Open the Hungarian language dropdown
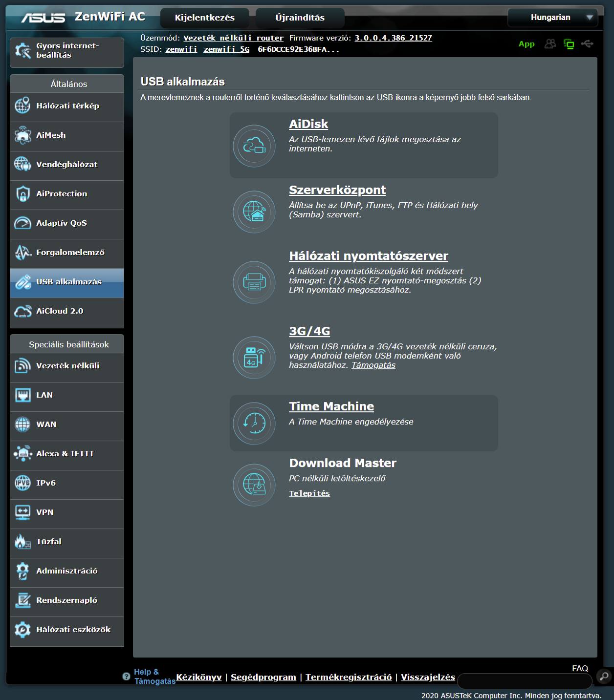Viewport: 614px width, 700px height. pos(552,18)
